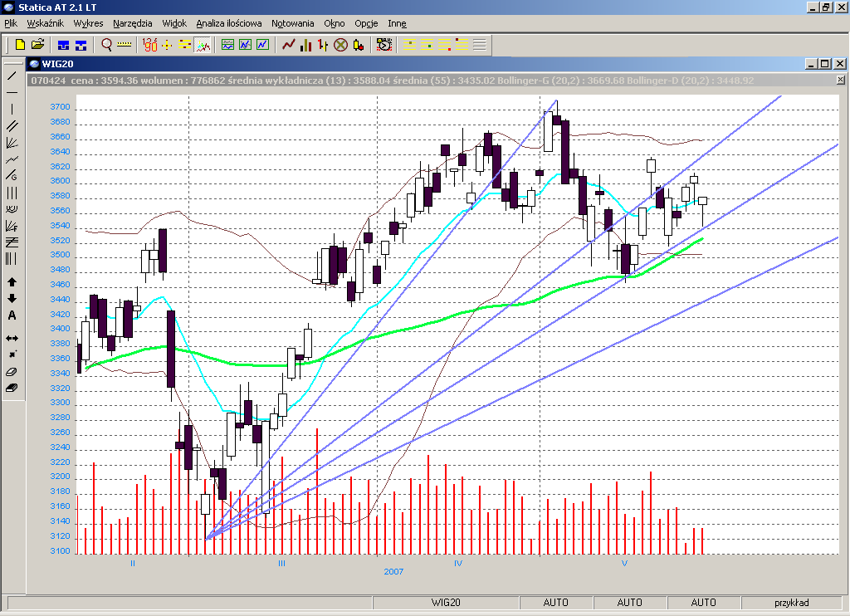Switch chart to OHLC tick bar style
This screenshot has width=850, height=616.
(x=323, y=45)
